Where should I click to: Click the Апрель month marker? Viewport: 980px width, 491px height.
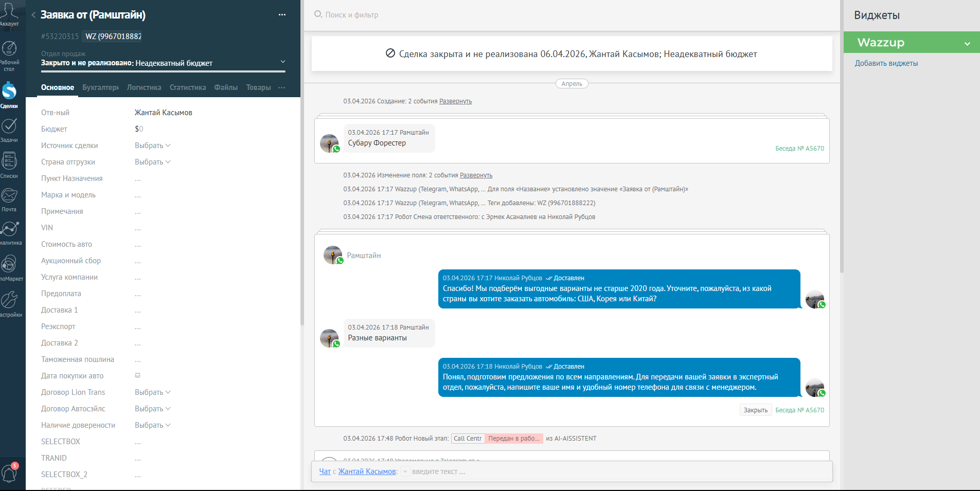coord(572,84)
